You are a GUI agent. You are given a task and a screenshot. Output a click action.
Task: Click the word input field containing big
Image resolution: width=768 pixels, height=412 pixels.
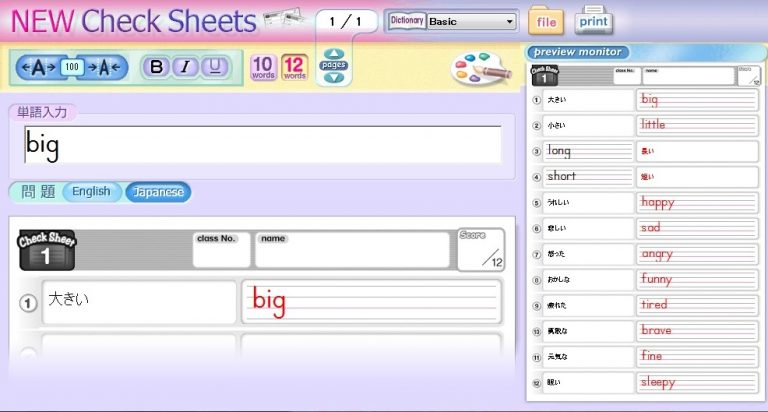pyautogui.click(x=262, y=145)
